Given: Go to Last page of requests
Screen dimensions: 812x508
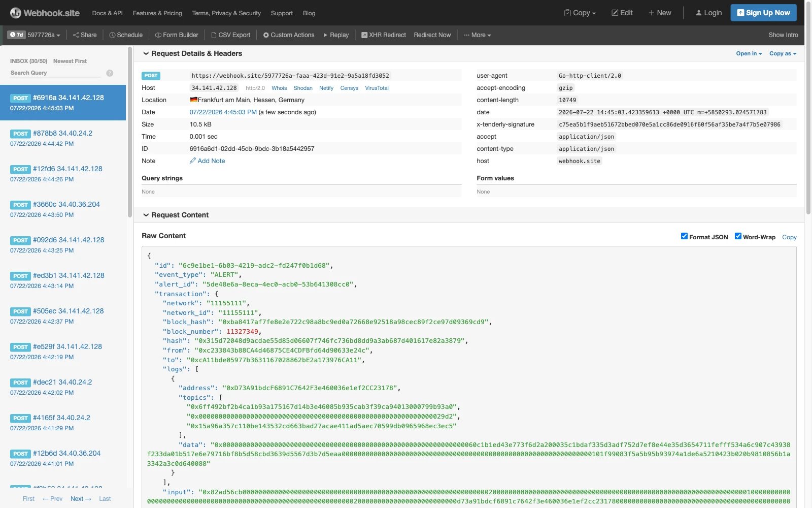Looking at the screenshot, I should (105, 499).
